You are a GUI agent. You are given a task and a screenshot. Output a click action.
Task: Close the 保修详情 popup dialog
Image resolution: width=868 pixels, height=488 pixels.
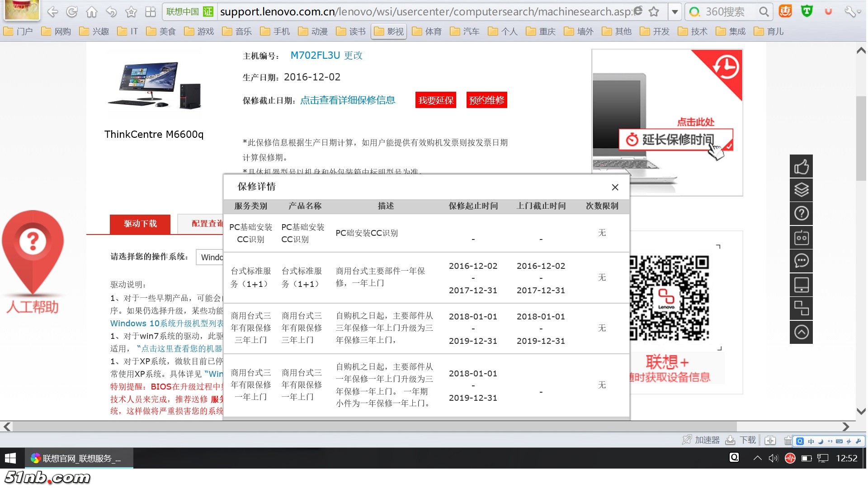[615, 187]
